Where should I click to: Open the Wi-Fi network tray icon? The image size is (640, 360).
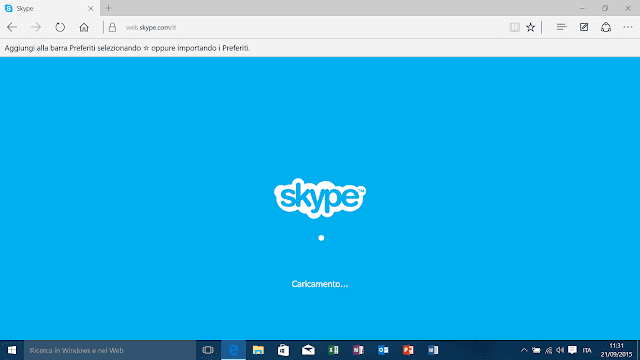click(549, 350)
